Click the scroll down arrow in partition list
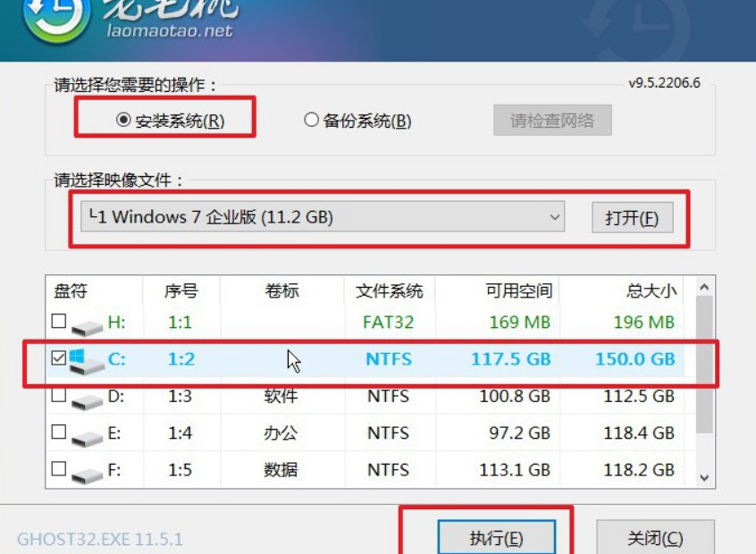This screenshot has width=756, height=554. click(704, 478)
